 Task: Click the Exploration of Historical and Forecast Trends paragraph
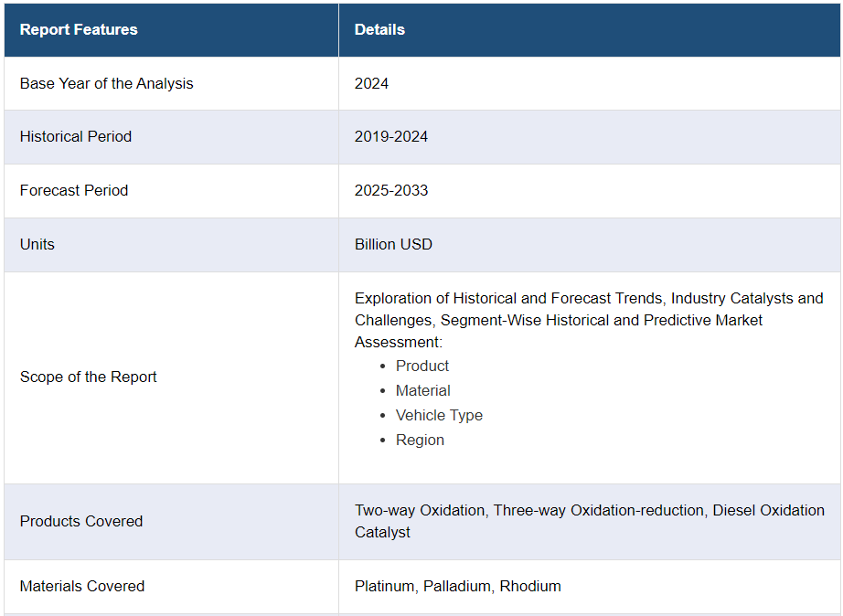589,320
